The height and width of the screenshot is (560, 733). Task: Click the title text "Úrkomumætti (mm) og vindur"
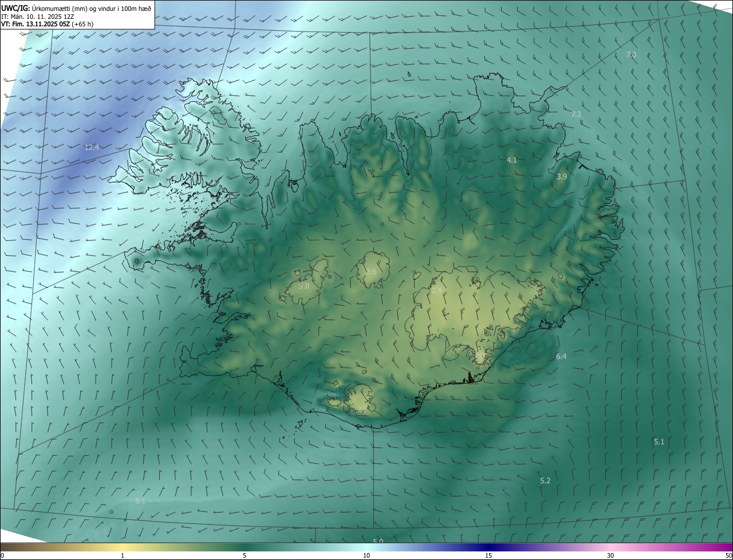(75, 7)
